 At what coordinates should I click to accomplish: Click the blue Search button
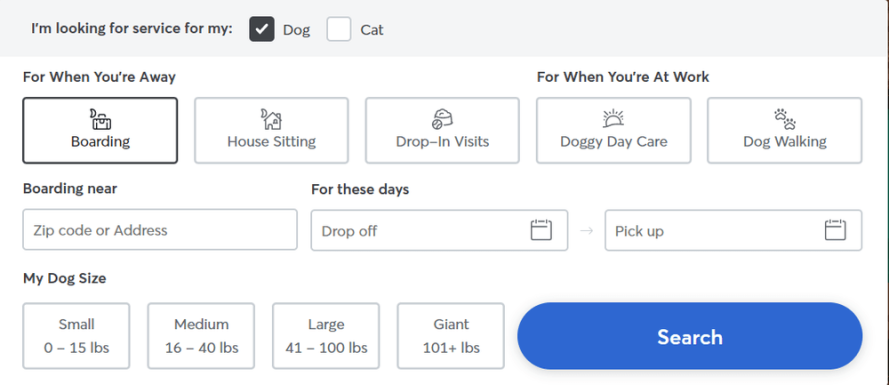[x=690, y=336]
